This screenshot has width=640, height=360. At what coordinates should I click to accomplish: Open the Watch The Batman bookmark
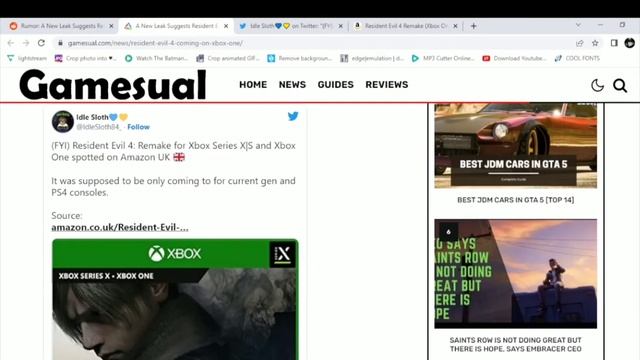[x=157, y=58]
